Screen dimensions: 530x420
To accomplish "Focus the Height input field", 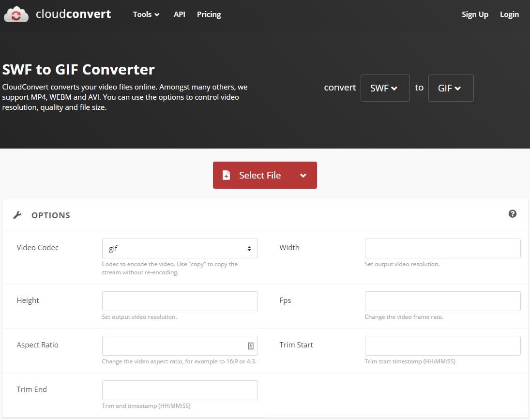I will (180, 301).
